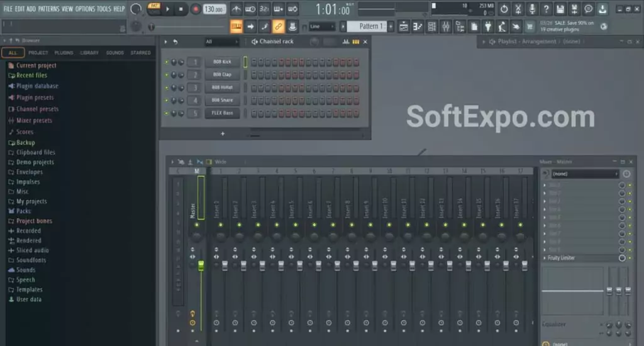Open the plugin picker plug icon
This screenshot has height=346, width=644.
pyautogui.click(x=487, y=26)
